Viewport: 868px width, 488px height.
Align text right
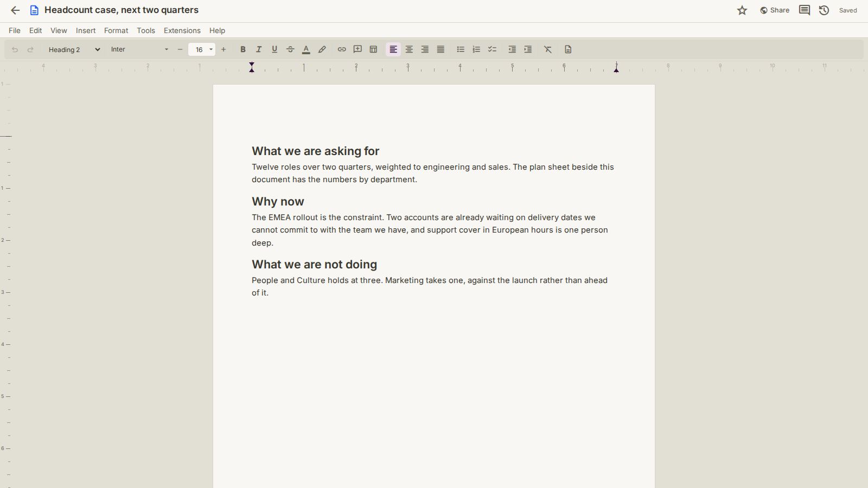425,49
